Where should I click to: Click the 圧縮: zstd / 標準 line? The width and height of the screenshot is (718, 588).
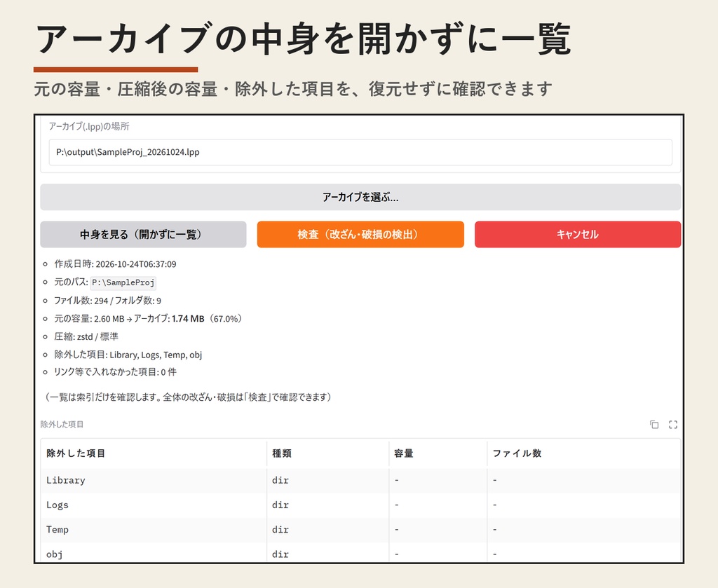86,337
